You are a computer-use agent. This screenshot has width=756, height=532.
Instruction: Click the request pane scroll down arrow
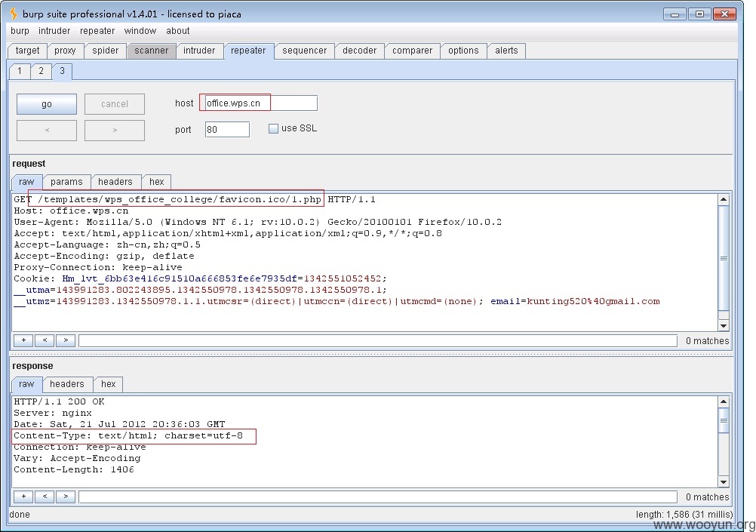pos(724,326)
